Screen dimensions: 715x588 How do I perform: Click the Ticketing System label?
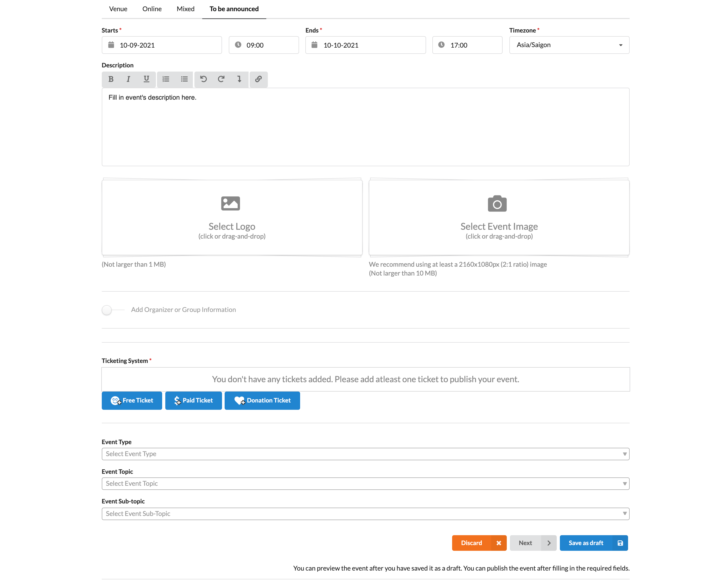click(x=125, y=361)
